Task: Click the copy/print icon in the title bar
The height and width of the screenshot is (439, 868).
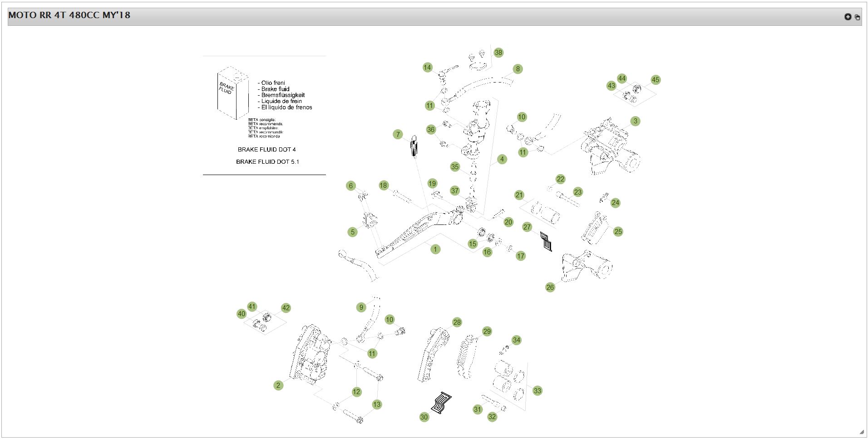Action: tap(857, 17)
